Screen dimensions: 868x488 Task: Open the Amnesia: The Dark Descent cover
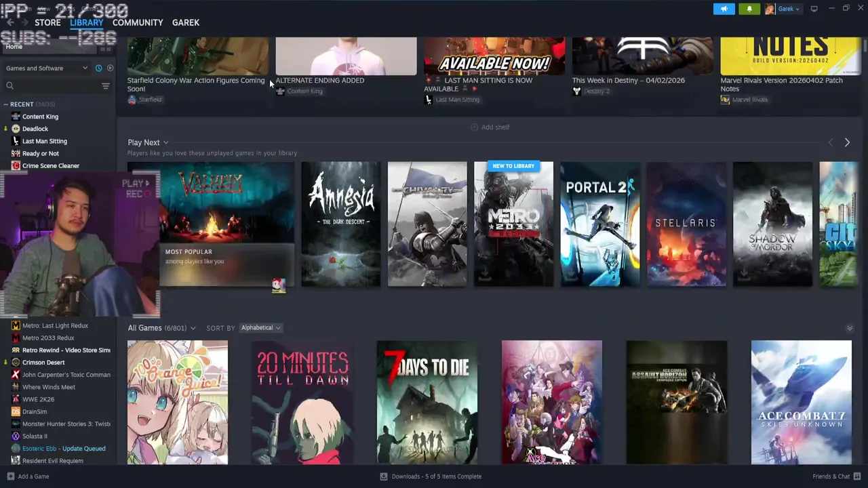point(340,224)
